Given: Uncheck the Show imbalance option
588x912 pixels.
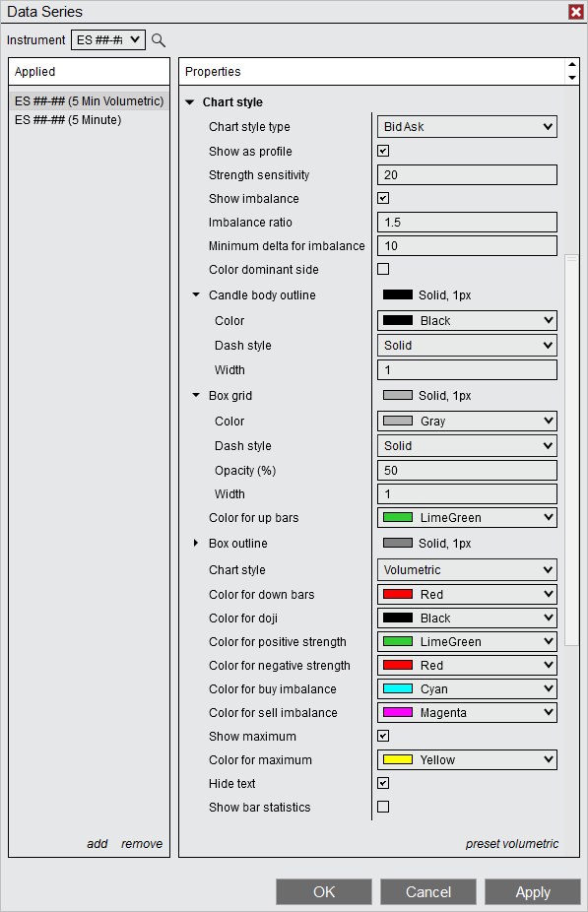Looking at the screenshot, I should tap(382, 198).
